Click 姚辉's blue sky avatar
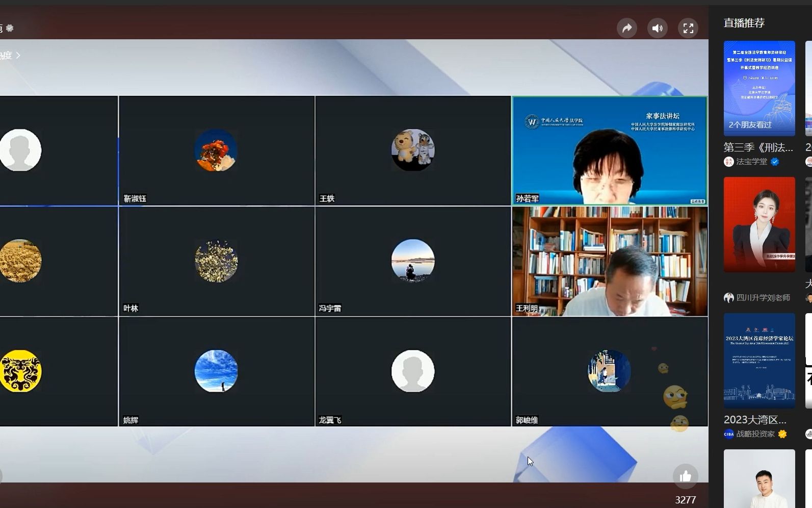This screenshot has height=508, width=812. tap(216, 371)
